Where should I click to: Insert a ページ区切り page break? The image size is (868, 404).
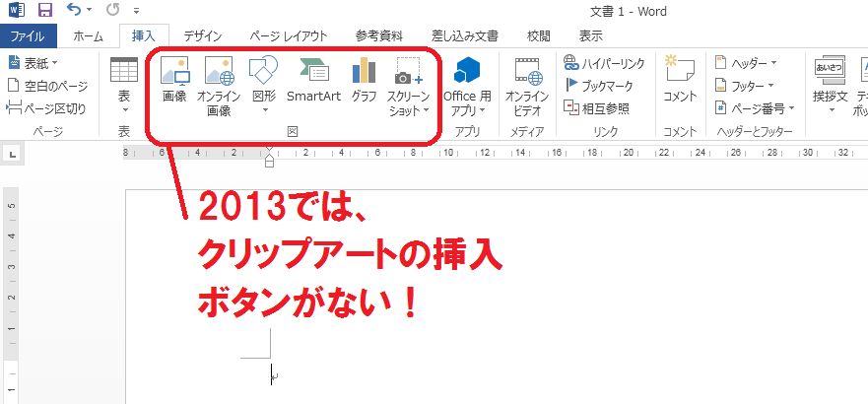[x=46, y=108]
